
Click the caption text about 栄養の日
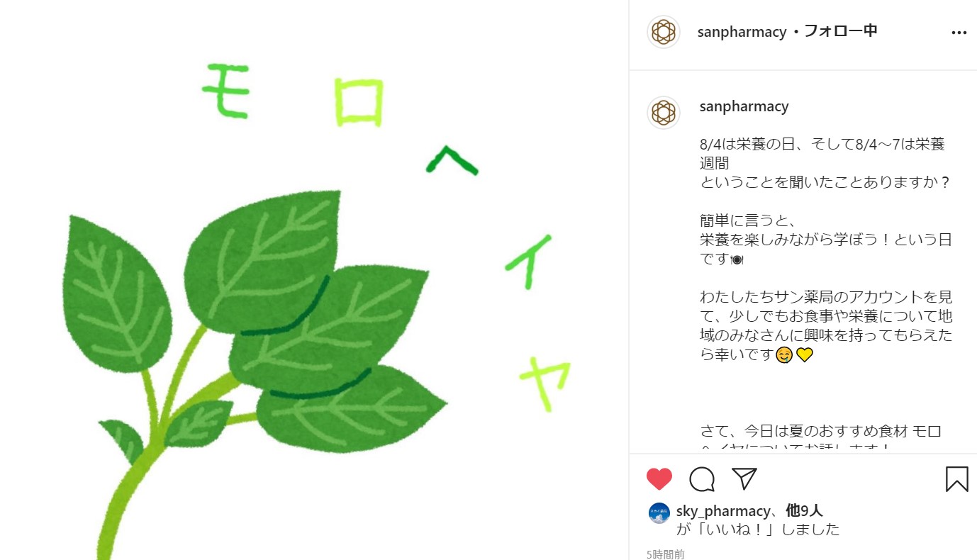(822, 154)
